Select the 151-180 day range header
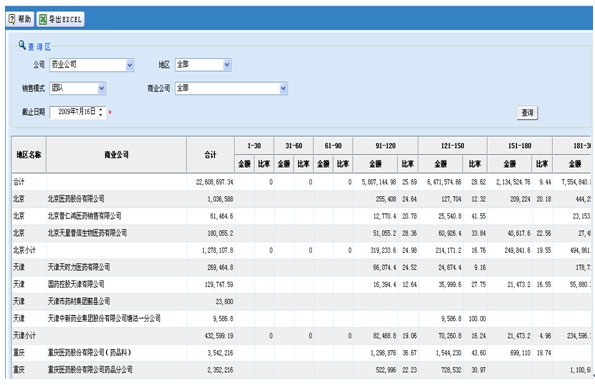 pos(520,146)
